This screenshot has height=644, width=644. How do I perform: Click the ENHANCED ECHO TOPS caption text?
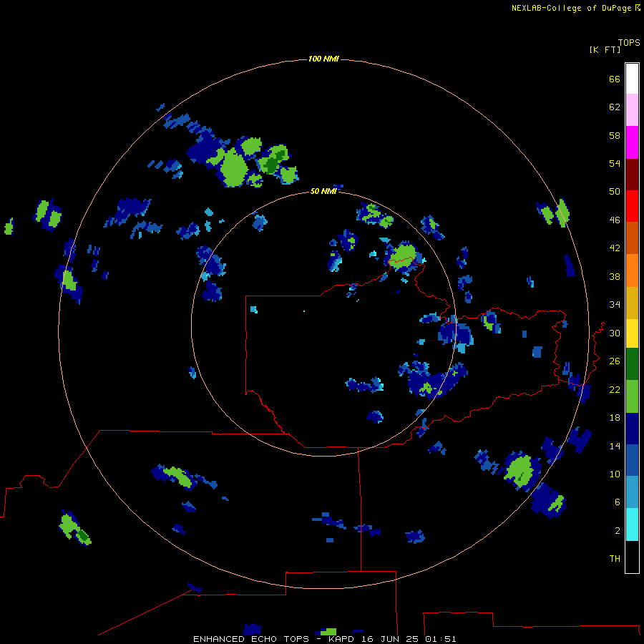point(251,639)
